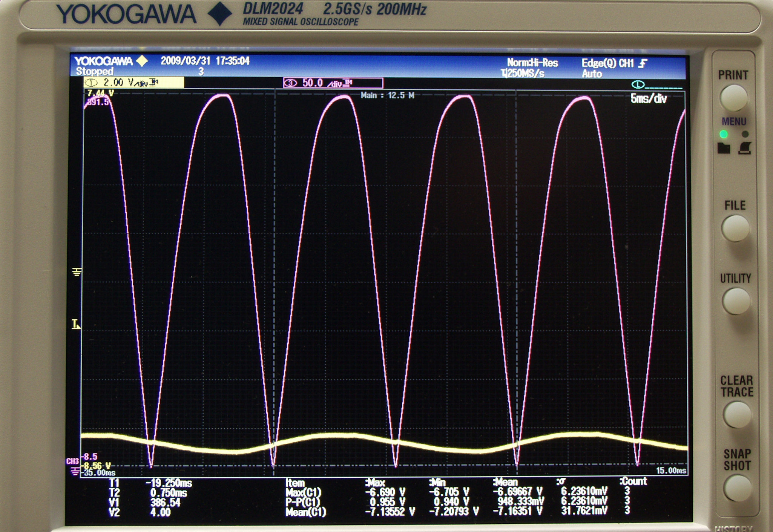Click the dark MENU indicator light
The image size is (773, 532).
point(745,134)
